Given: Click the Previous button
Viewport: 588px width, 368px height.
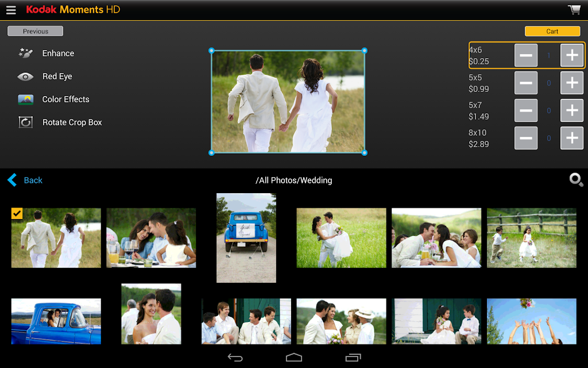Looking at the screenshot, I should 35,31.
